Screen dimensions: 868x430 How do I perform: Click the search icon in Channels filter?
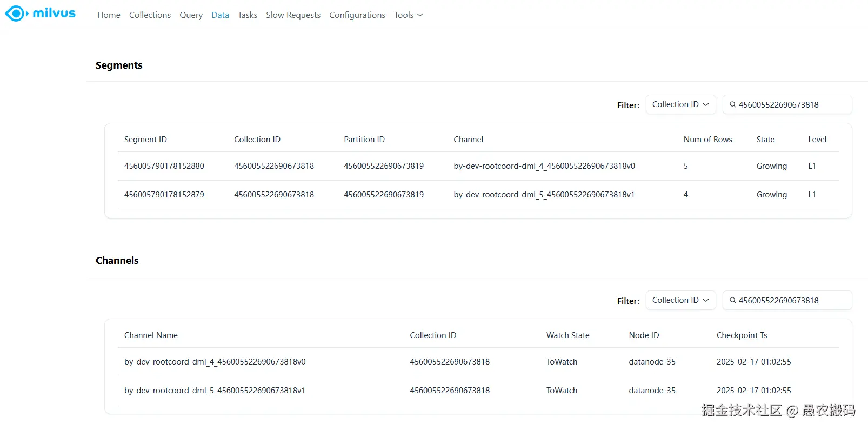pos(733,300)
